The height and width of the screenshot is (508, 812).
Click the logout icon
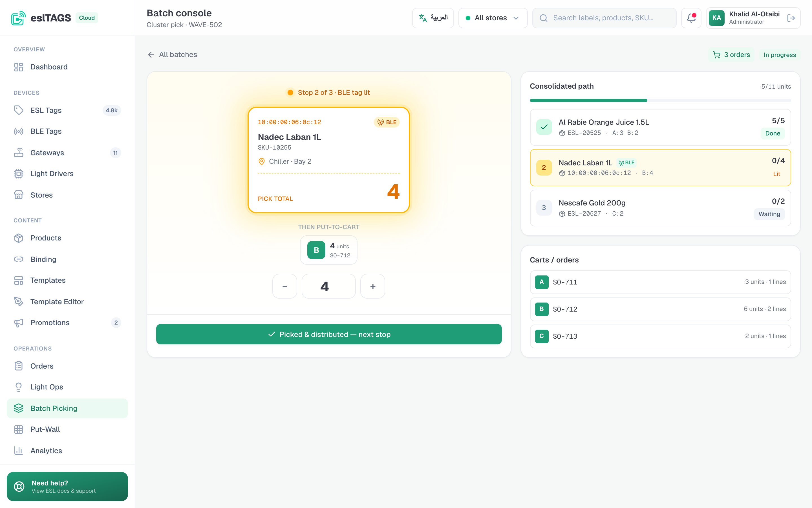pyautogui.click(x=791, y=18)
